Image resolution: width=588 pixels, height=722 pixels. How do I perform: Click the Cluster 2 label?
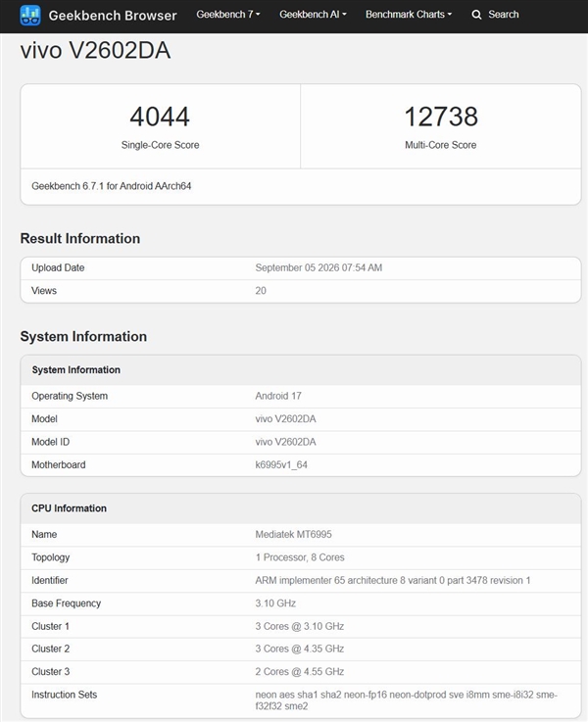tap(50, 649)
